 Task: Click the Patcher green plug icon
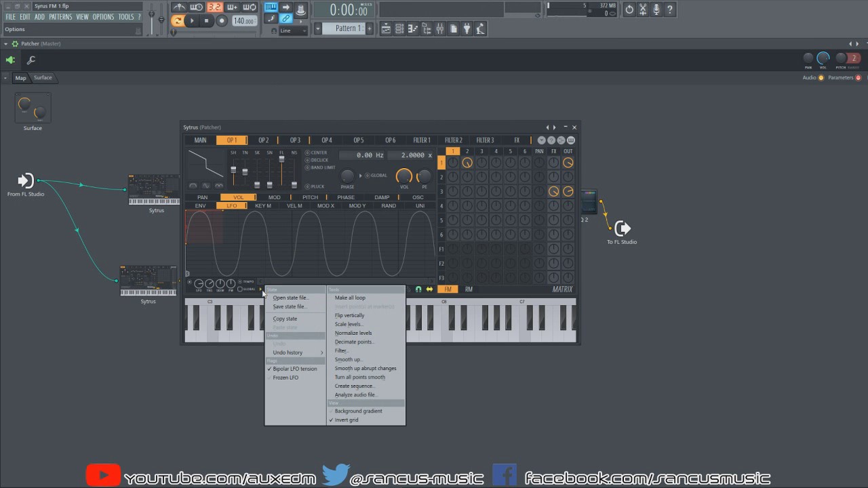pyautogui.click(x=10, y=60)
